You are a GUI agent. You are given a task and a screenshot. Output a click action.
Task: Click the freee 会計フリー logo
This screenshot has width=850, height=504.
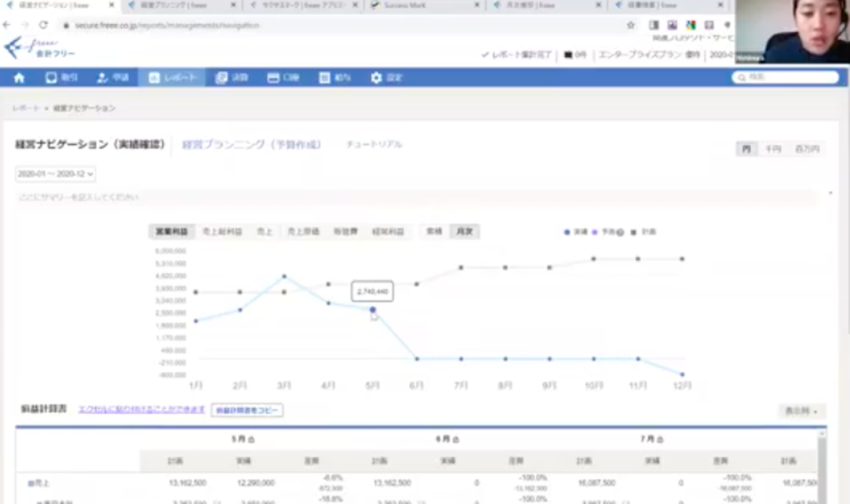[x=39, y=48]
